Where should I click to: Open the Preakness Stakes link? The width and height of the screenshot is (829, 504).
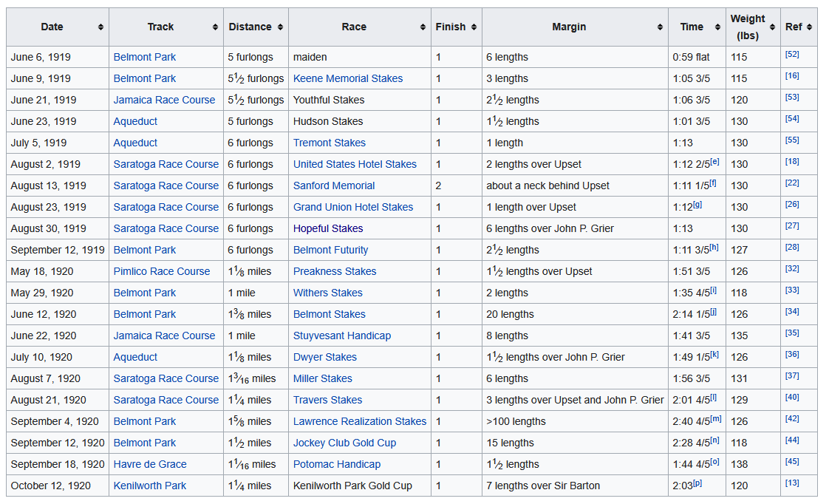pos(335,271)
